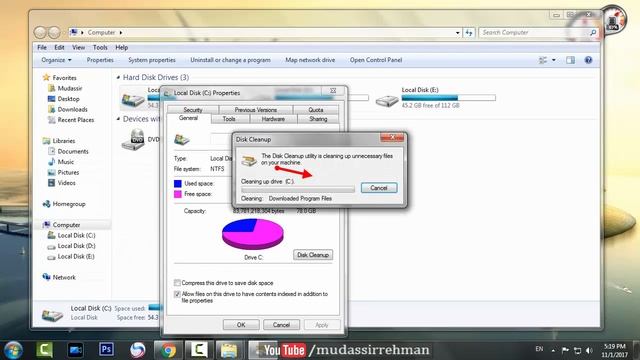Select Network in navigation pane
The height and width of the screenshot is (360, 640).
(x=64, y=277)
